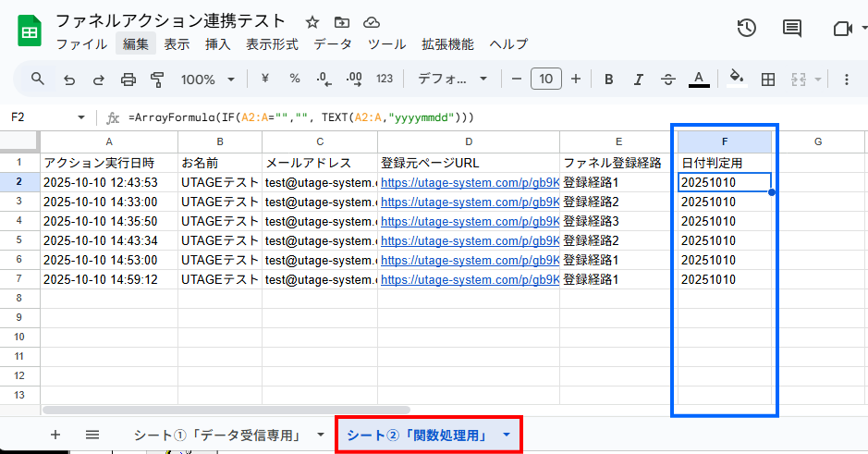
Task: Toggle italic formatting
Action: click(x=639, y=80)
